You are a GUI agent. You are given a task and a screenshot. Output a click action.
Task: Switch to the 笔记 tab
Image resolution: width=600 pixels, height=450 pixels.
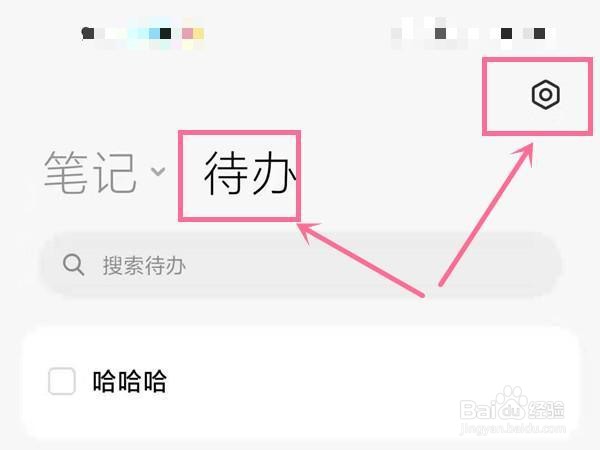(x=90, y=172)
